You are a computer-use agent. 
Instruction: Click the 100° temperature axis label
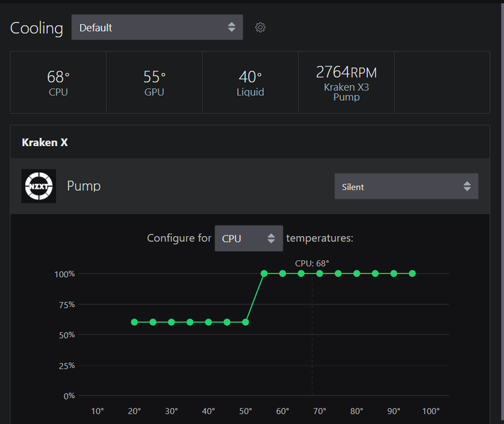[431, 411]
